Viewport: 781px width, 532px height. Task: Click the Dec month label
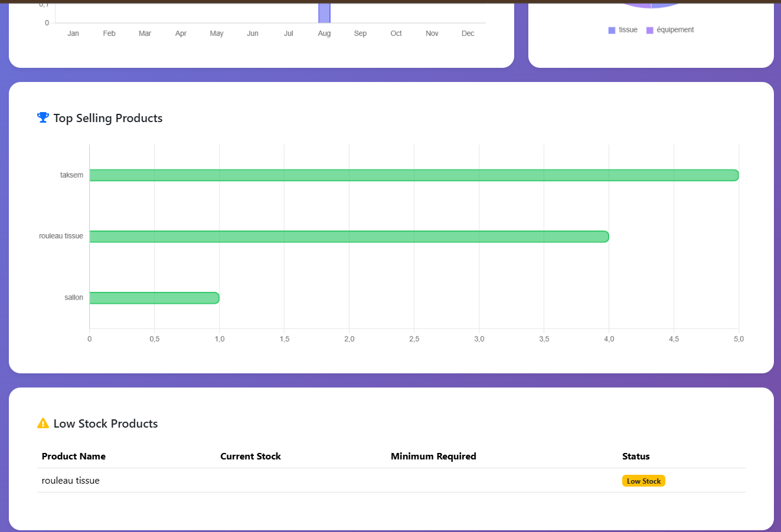468,34
